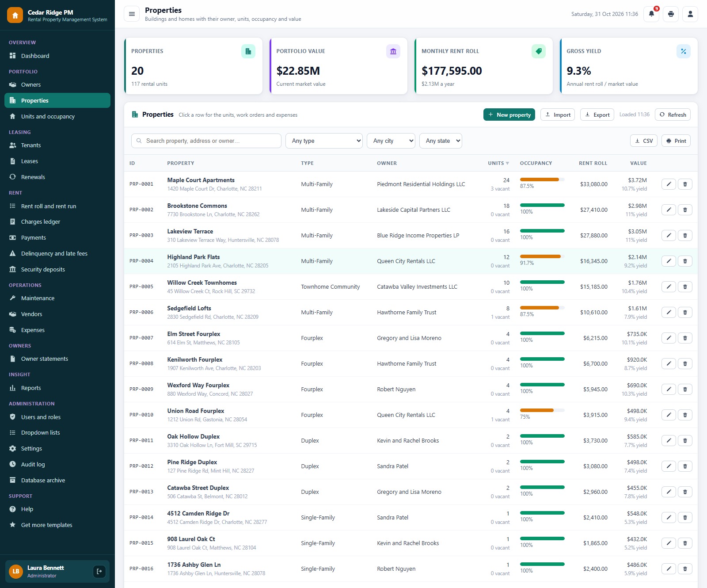
Task: Click the Union Road Fourplex 75% occupancy bar
Action: 542,410
